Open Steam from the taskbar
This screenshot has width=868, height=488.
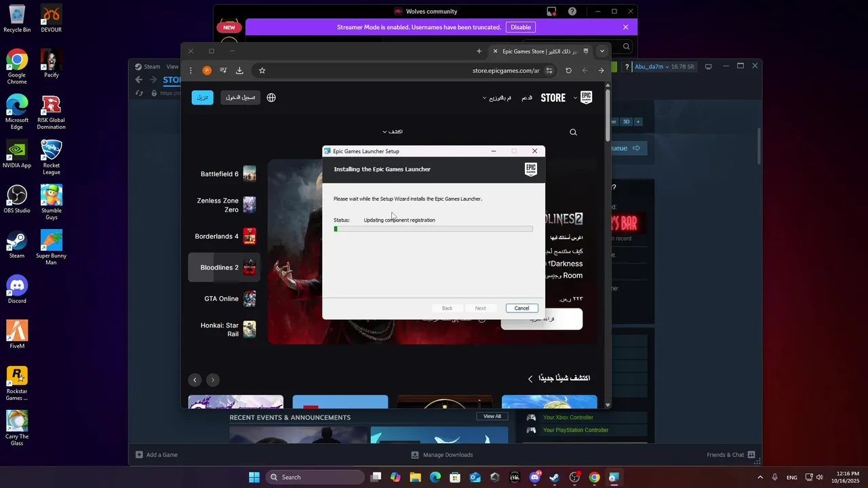coord(554,477)
